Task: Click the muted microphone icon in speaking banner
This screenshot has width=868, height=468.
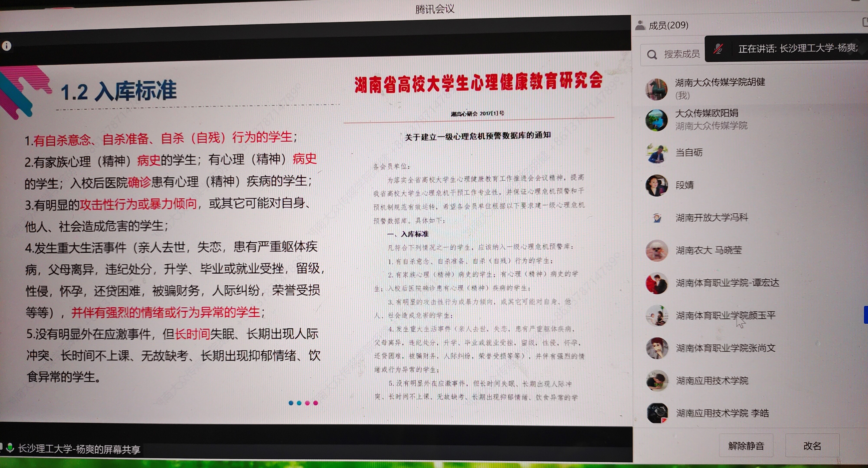Action: (x=718, y=49)
